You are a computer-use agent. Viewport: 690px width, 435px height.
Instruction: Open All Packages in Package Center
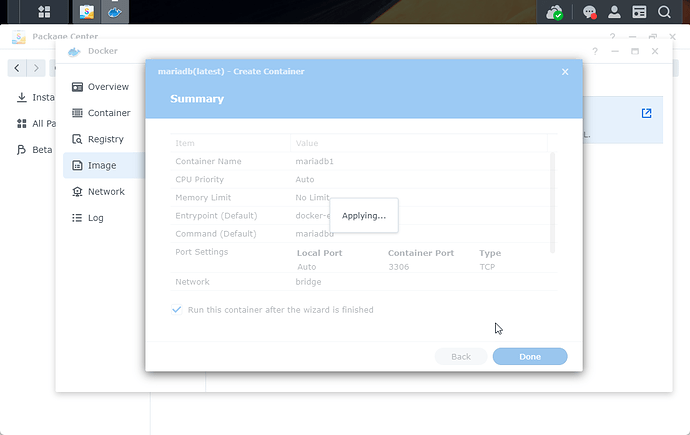click(36, 124)
